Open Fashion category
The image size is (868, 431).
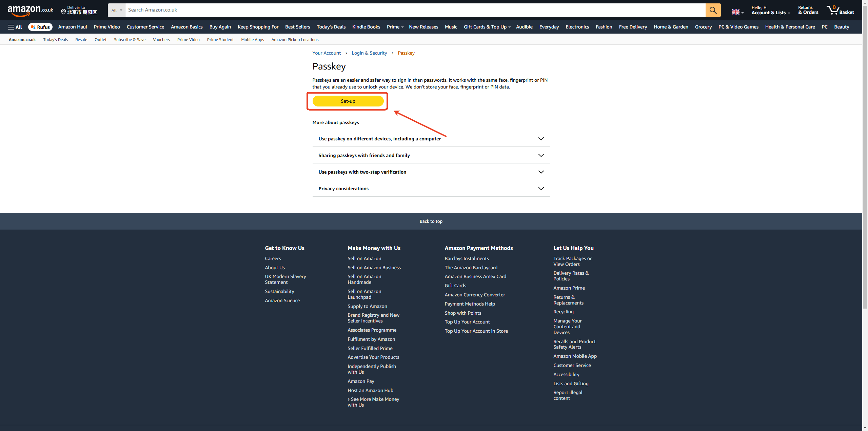coord(604,27)
